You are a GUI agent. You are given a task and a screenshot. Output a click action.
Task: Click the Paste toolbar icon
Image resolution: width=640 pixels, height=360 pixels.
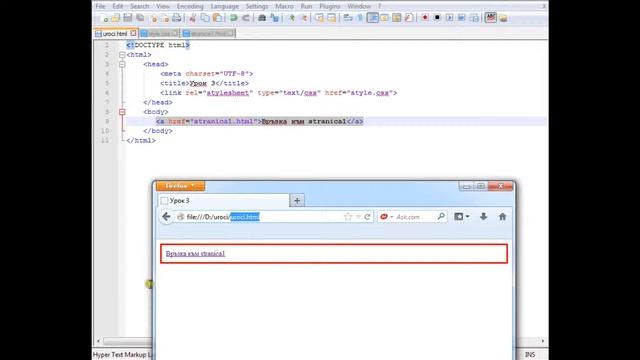click(x=218, y=18)
